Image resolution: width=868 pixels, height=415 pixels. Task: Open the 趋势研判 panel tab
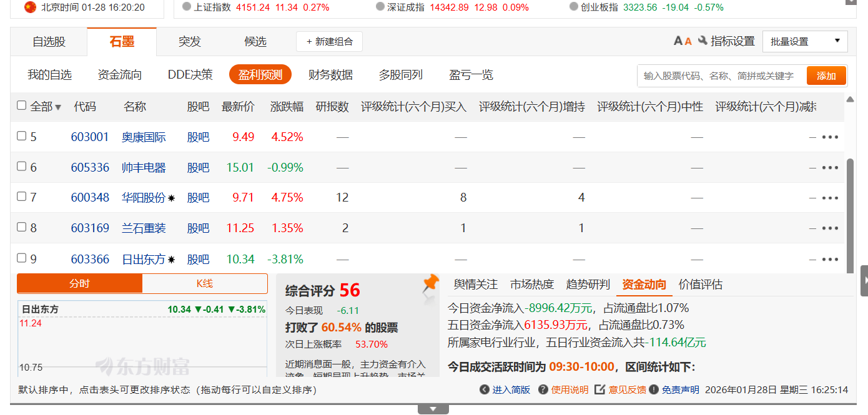coord(588,285)
